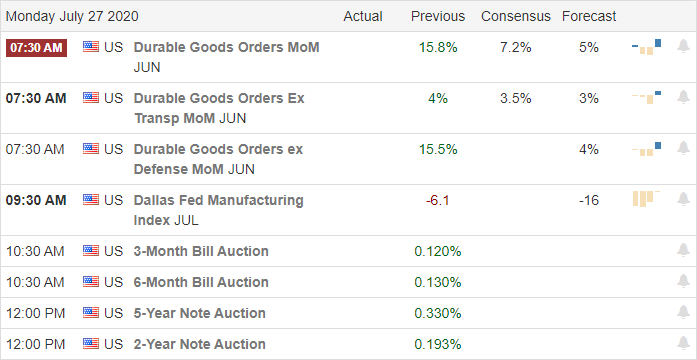Screen dimensions: 697x360
Task: Open mini bar chart for Dallas Fed Manufacturing Index
Action: (x=646, y=199)
